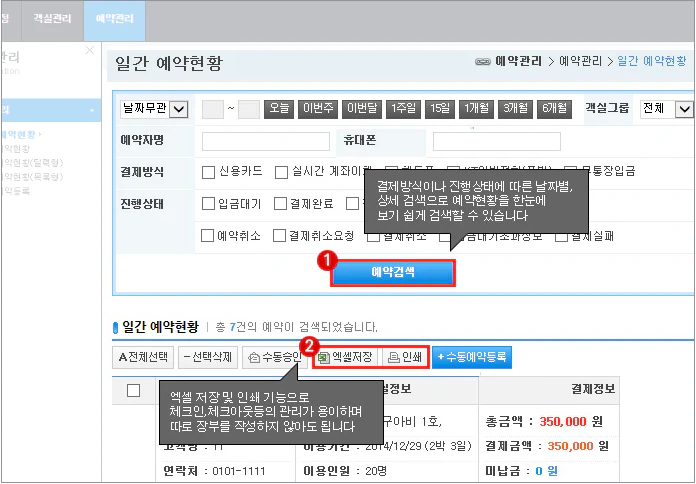Viewport: 696px width, 484px height.
Task: Close the left sidebar with X
Action: [90, 50]
